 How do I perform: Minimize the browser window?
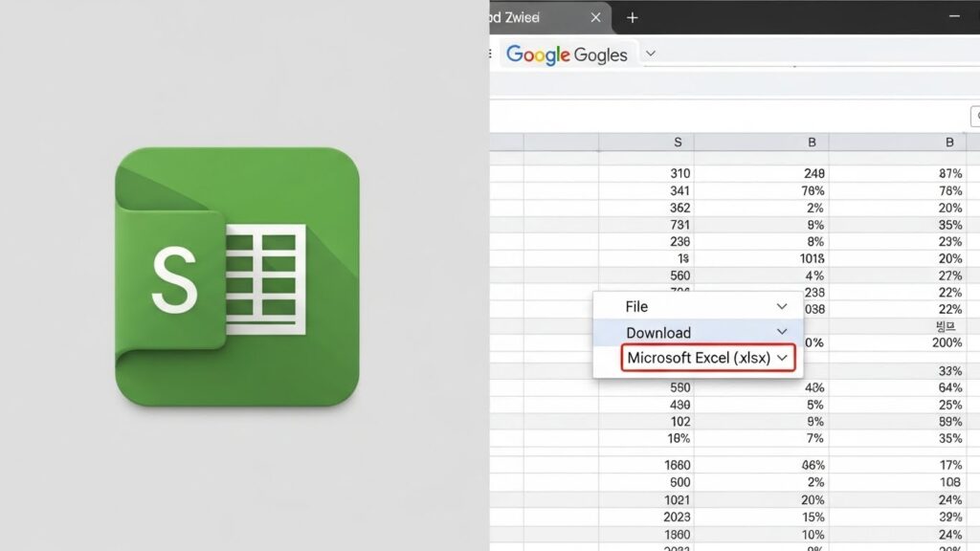pyautogui.click(x=954, y=16)
